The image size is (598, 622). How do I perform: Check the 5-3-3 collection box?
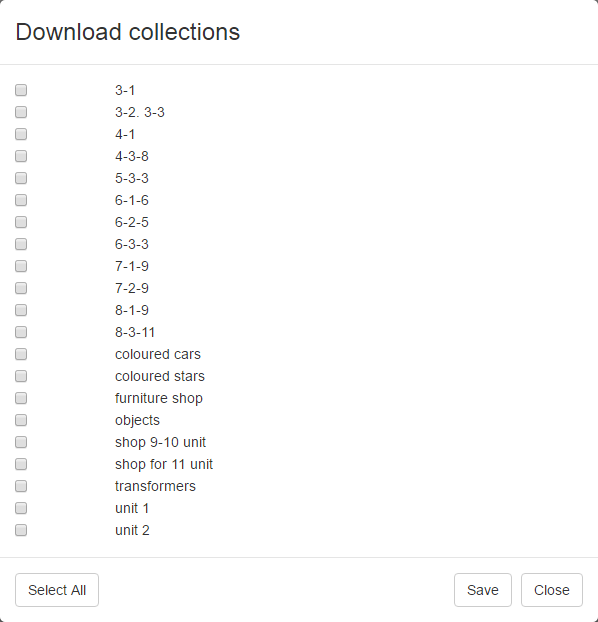click(x=21, y=178)
